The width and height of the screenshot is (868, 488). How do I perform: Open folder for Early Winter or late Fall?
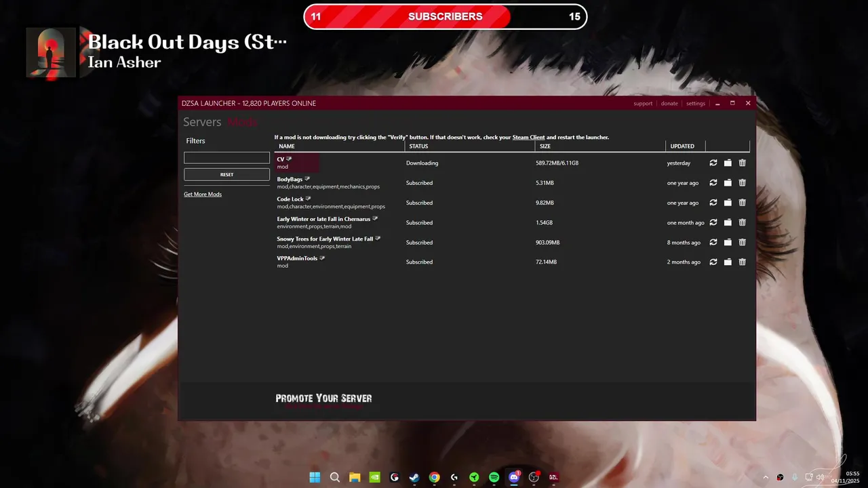728,222
